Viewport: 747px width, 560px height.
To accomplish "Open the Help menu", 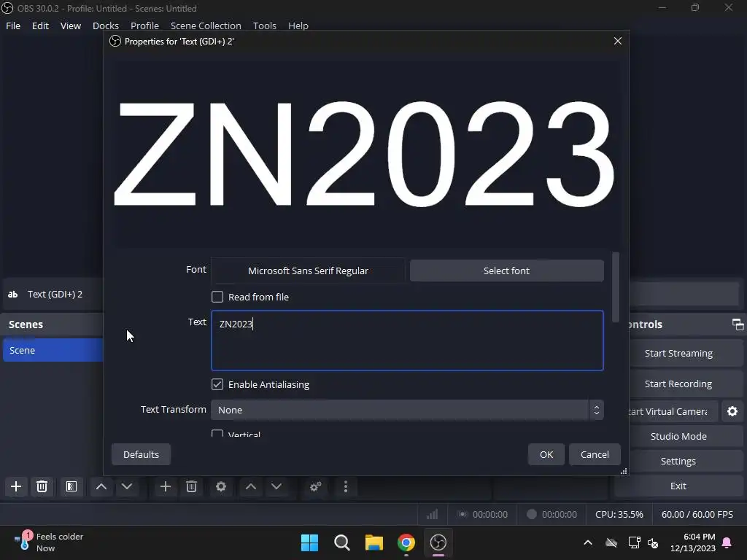I will point(298,26).
